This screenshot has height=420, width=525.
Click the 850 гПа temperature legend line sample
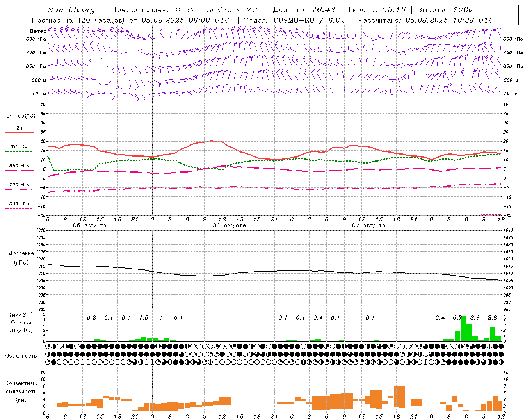point(19,171)
